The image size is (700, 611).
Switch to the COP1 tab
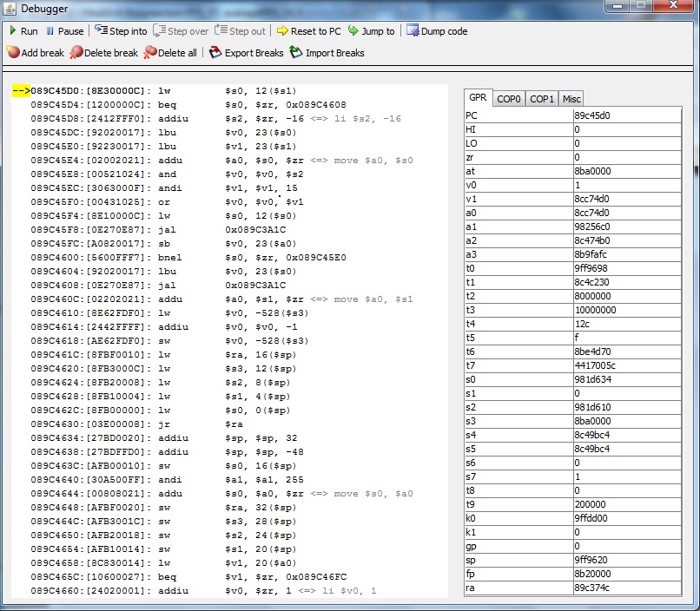pyautogui.click(x=542, y=99)
